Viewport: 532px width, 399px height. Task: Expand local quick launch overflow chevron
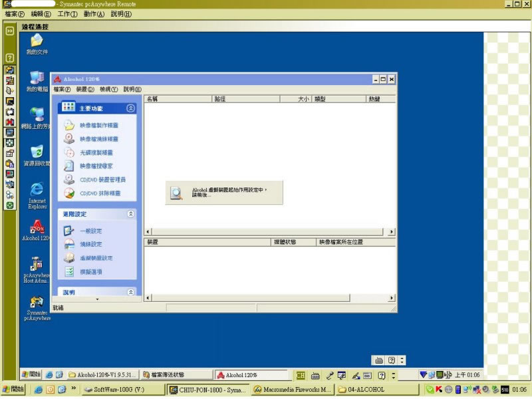click(x=73, y=388)
